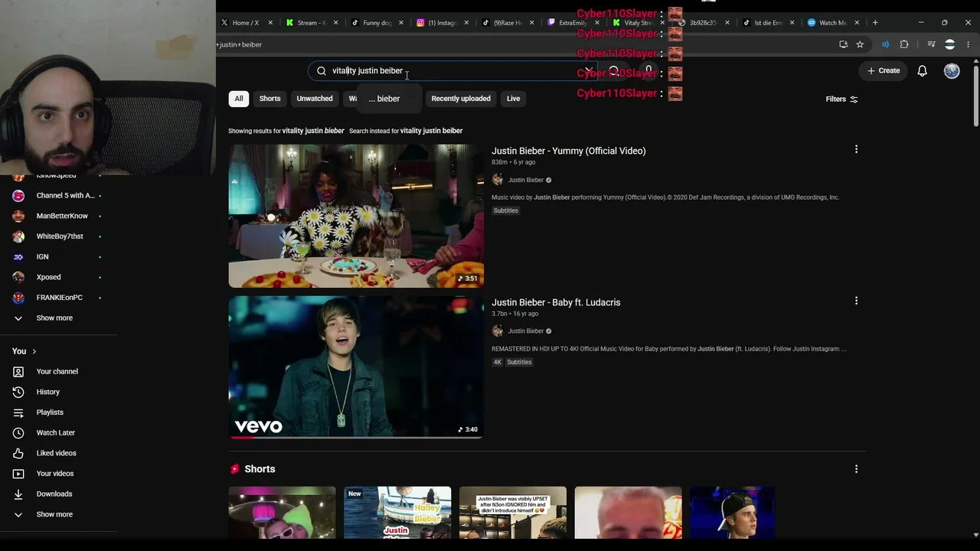Screen dimensions: 980x551
Task: Open the Short showing the green hat
Action: pyautogui.click(x=282, y=512)
